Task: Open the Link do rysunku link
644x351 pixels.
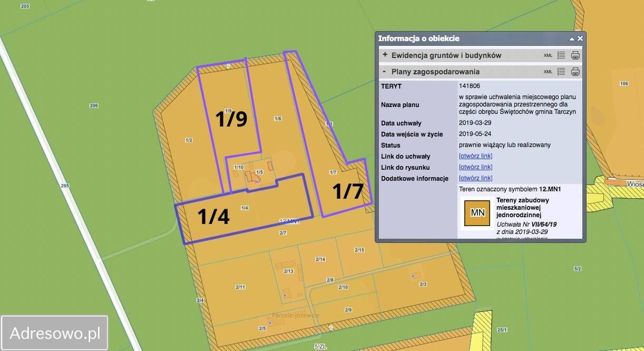Action: [475, 167]
